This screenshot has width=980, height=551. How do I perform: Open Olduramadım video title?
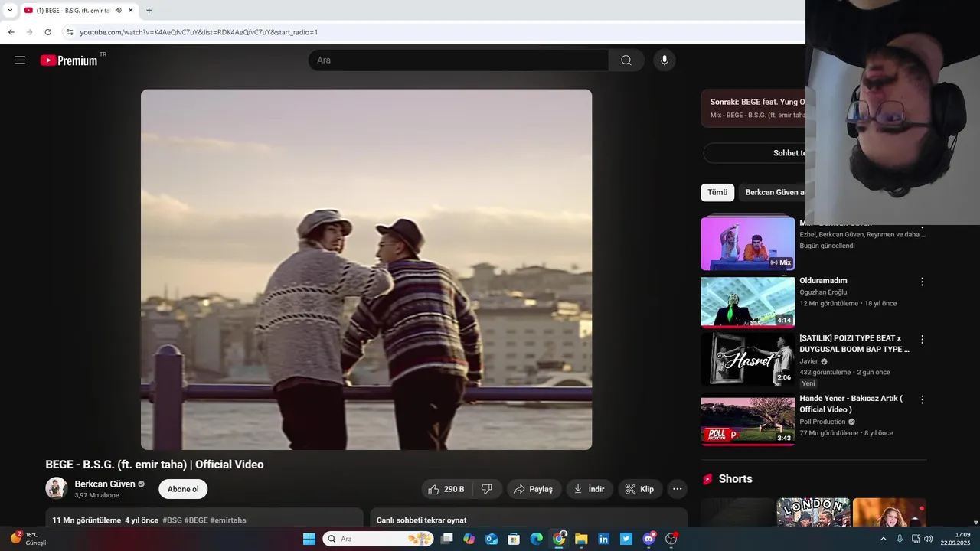point(823,281)
